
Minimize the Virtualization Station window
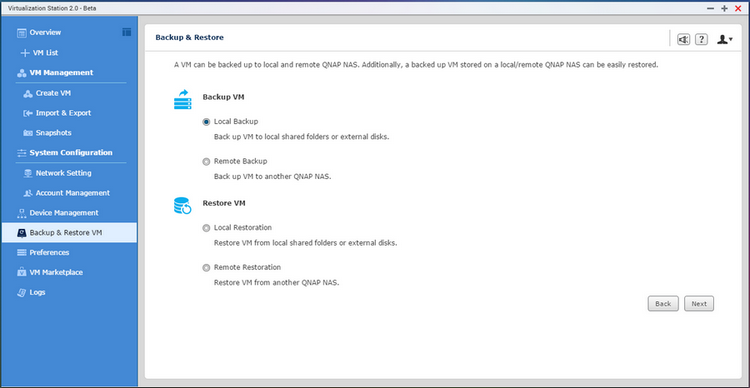pos(711,9)
